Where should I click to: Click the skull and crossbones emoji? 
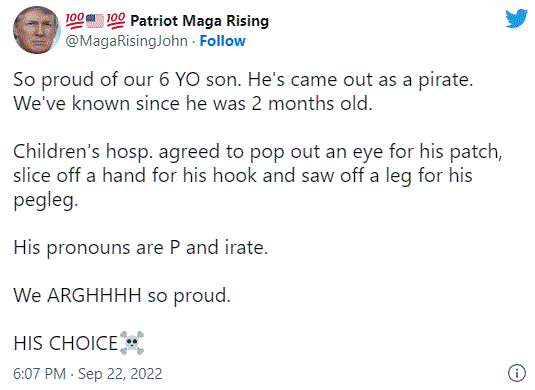point(132,343)
